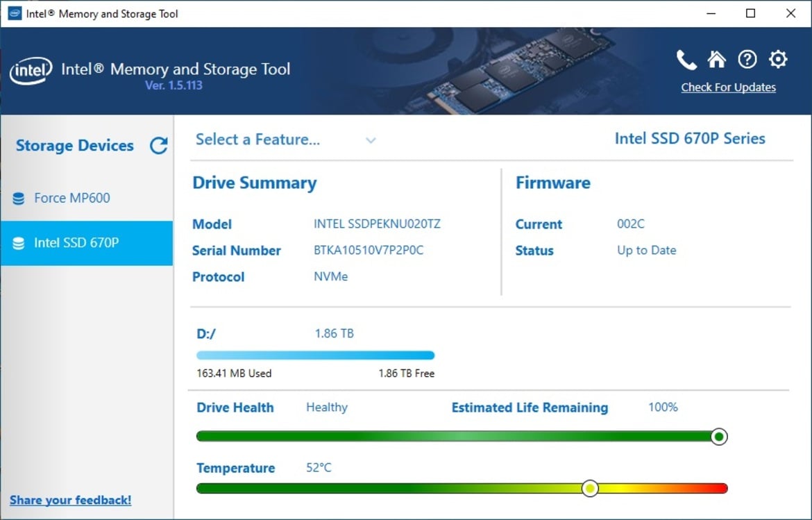
Task: Click serial number BTKA10510V7P2P0C
Action: (x=369, y=251)
